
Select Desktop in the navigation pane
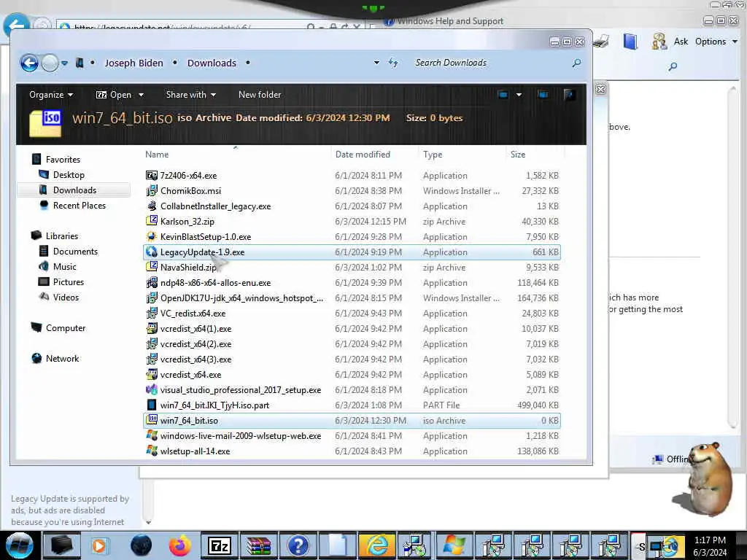pyautogui.click(x=69, y=175)
